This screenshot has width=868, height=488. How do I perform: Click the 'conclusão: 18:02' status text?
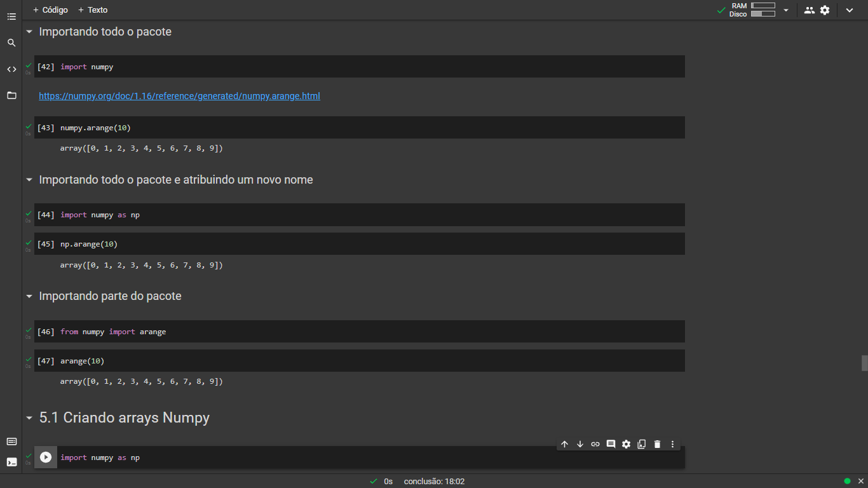434,482
